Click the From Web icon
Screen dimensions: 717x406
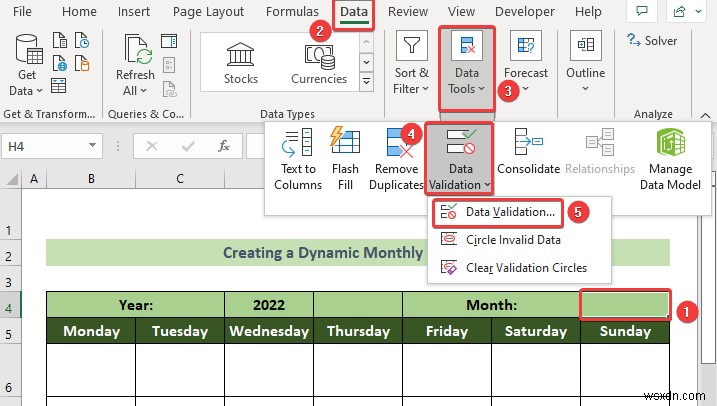(59, 63)
